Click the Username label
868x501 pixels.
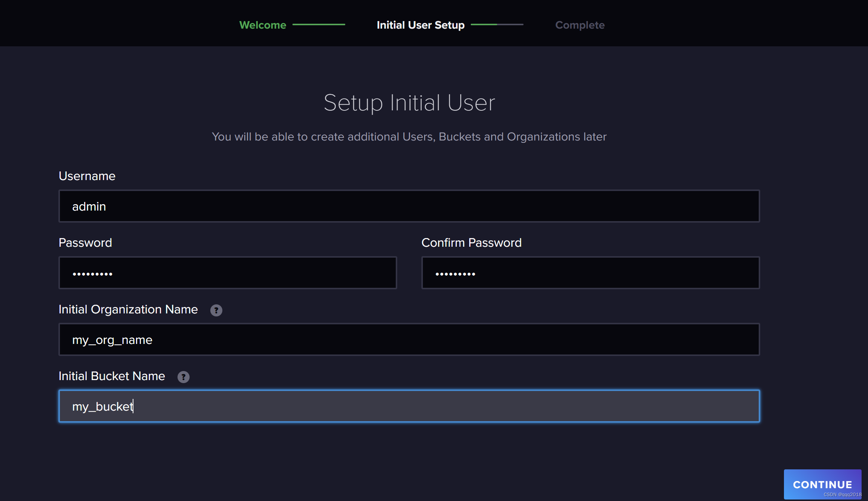(x=87, y=176)
